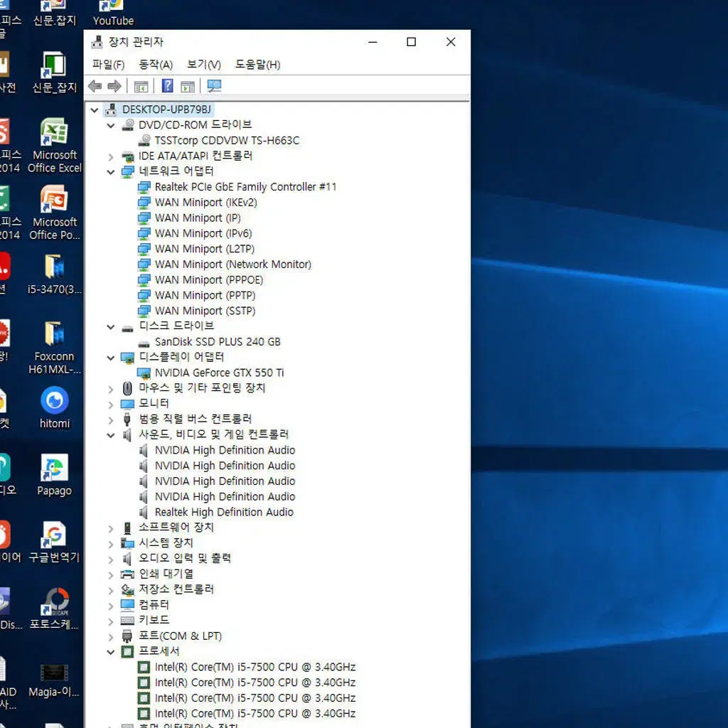Expand the 소프트웨어 장치 category
Screen dimensions: 728x728
[x=110, y=528]
